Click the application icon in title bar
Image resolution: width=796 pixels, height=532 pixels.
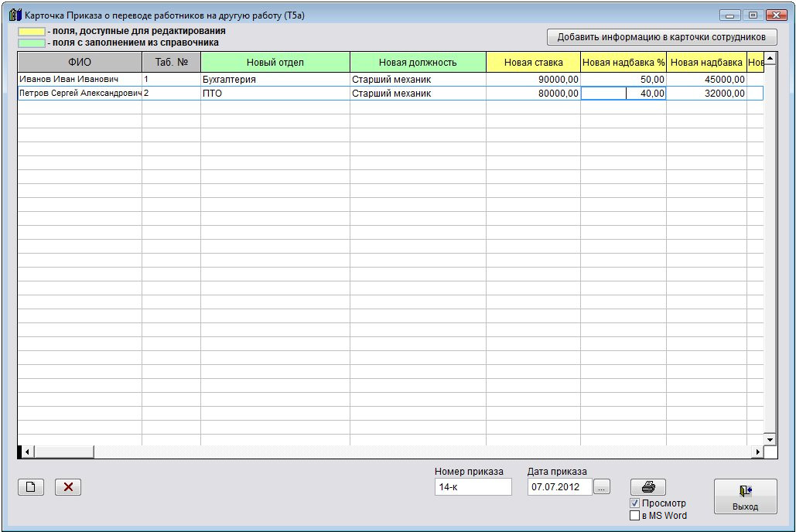click(x=14, y=15)
